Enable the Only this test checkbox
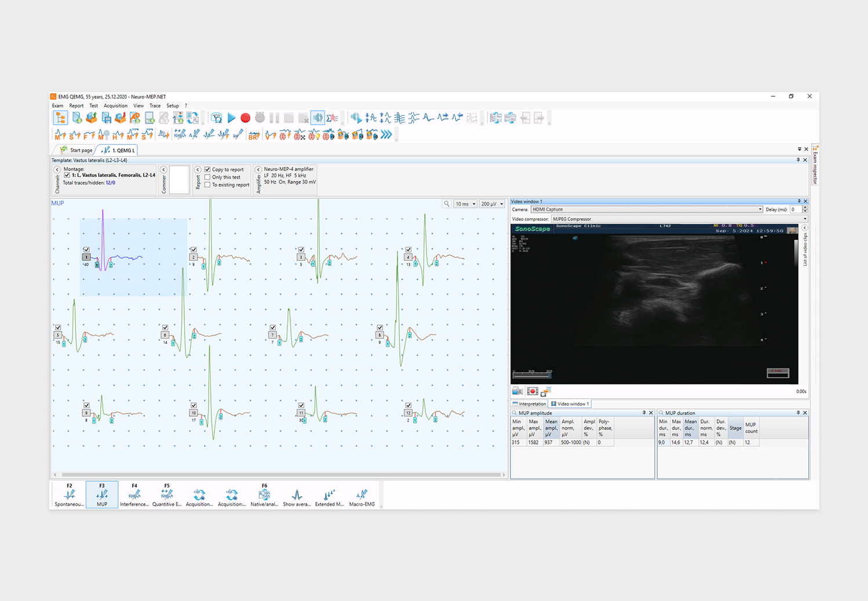Image resolution: width=868 pixels, height=601 pixels. point(207,177)
